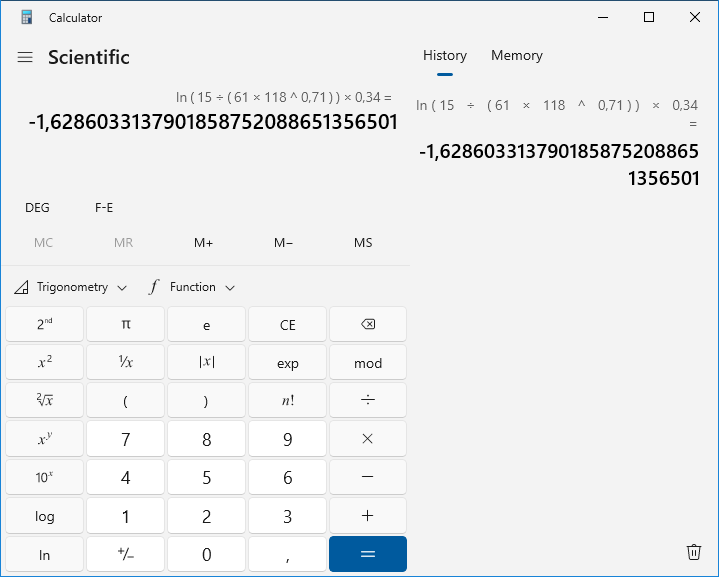Switch to the Memory tab
Viewport: 719px width, 577px height.
coord(516,56)
